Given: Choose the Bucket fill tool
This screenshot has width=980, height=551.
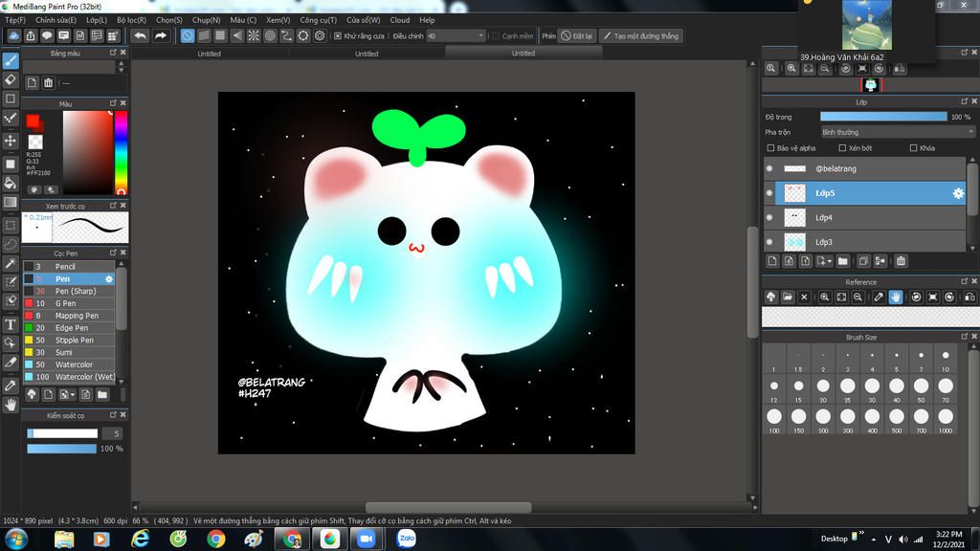Looking at the screenshot, I should (11, 183).
